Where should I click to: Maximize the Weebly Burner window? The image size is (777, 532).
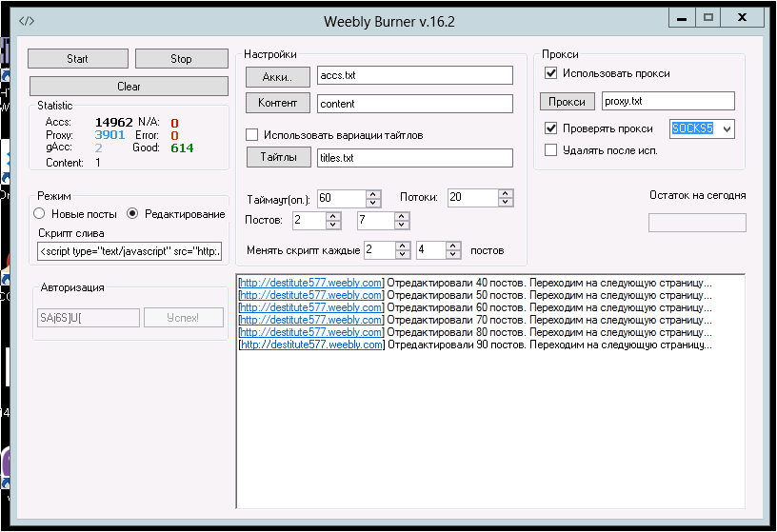click(708, 18)
